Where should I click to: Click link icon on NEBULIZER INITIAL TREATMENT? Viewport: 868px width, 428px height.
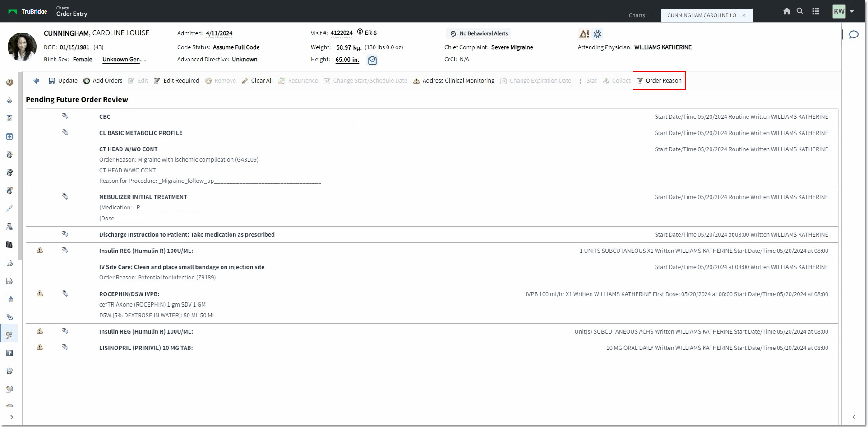(65, 196)
